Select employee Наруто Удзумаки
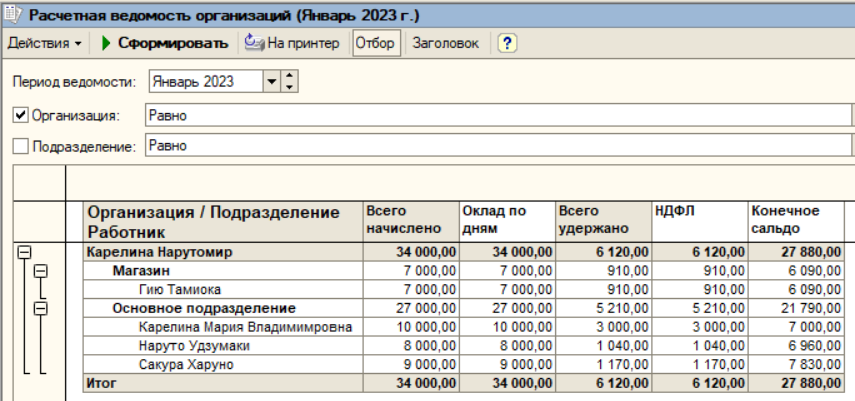 [x=194, y=346]
